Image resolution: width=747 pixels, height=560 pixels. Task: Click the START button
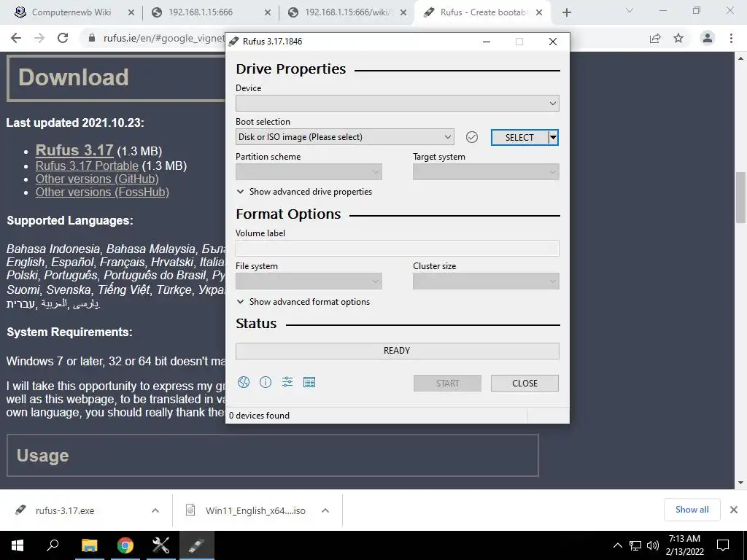pyautogui.click(x=447, y=384)
